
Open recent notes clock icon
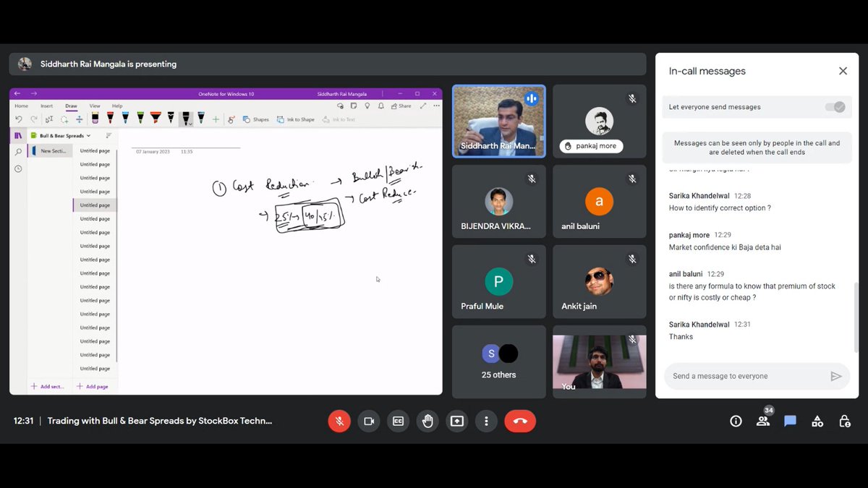18,168
